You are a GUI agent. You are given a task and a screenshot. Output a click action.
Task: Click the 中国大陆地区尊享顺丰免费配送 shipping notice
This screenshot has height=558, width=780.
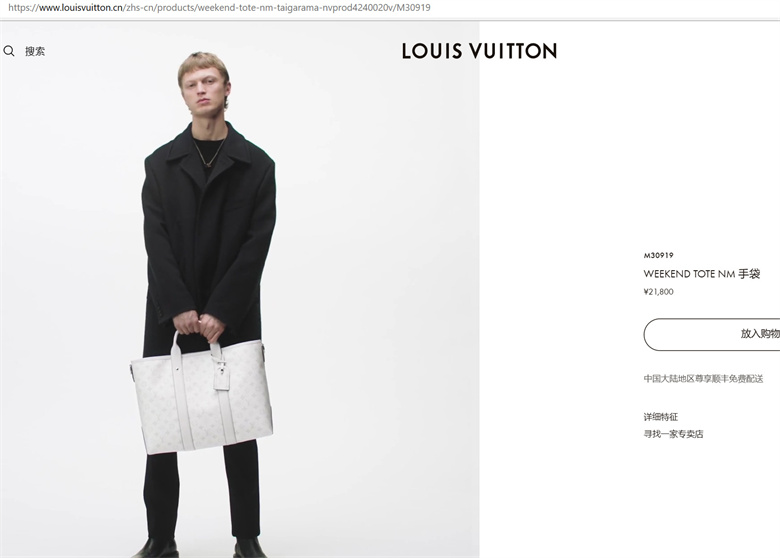(703, 379)
